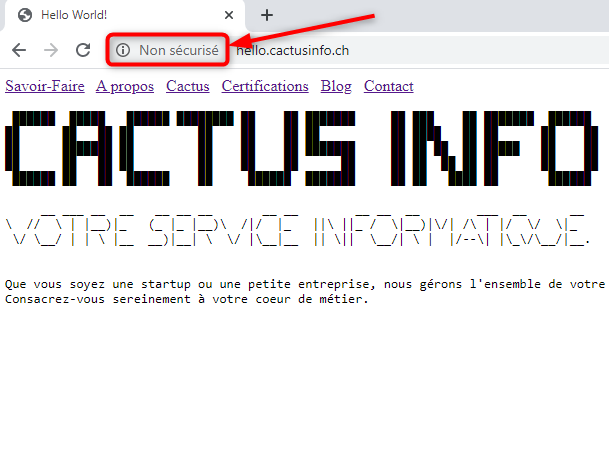Viewport: 609px width, 457px height.
Task: Open the A propos link
Action: click(x=125, y=86)
